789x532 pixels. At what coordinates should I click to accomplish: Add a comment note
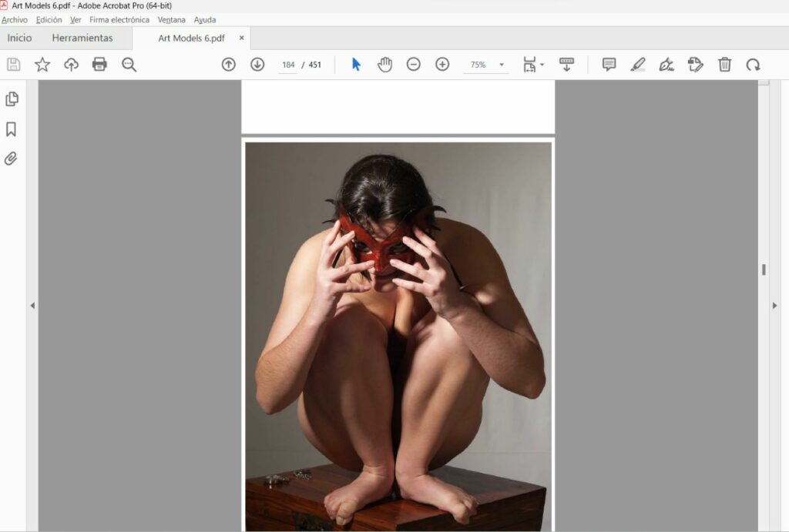(609, 65)
